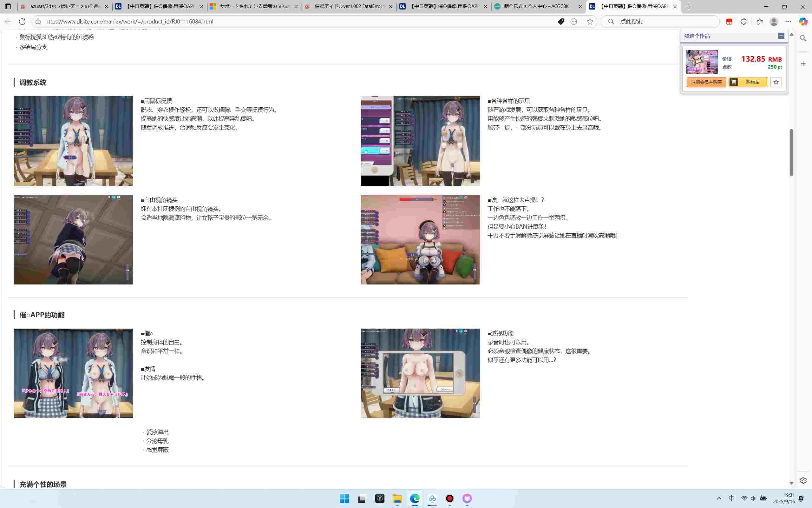Click the page scrollbar up arrow
The image size is (812, 508).
pos(791,35)
